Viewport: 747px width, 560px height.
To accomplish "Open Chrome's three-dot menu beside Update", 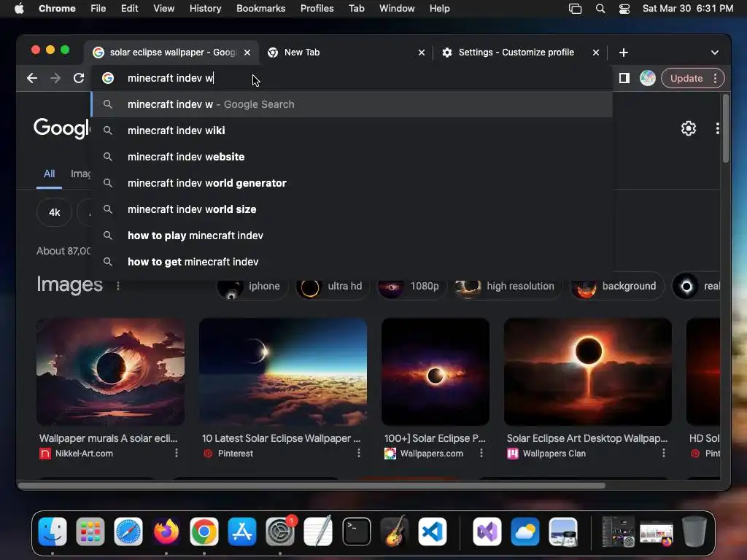I will point(715,78).
